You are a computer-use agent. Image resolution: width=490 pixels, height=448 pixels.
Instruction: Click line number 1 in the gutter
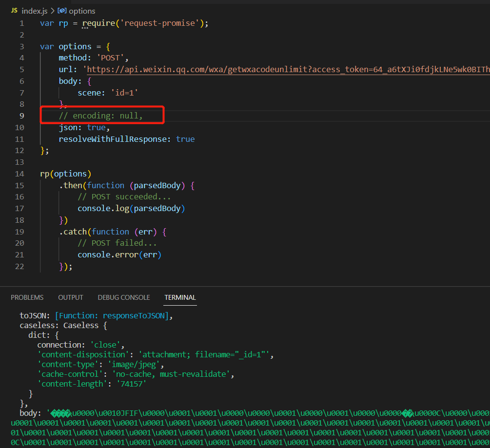pos(22,23)
